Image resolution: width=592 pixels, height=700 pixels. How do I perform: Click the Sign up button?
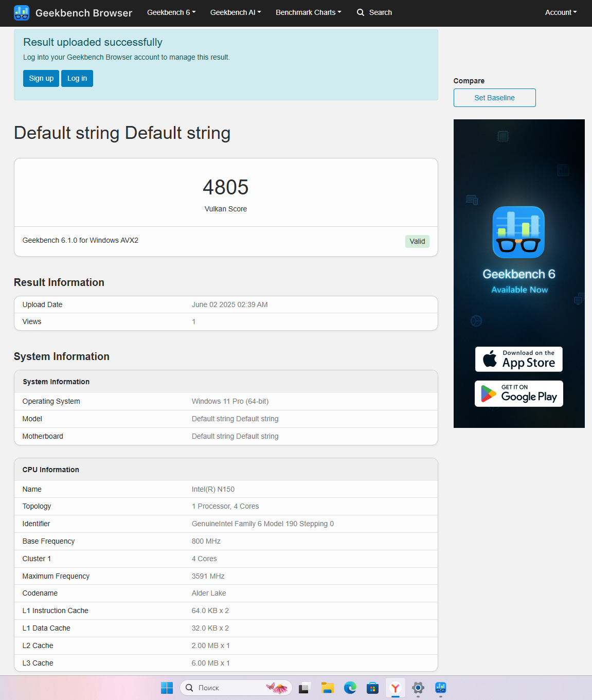coord(41,78)
